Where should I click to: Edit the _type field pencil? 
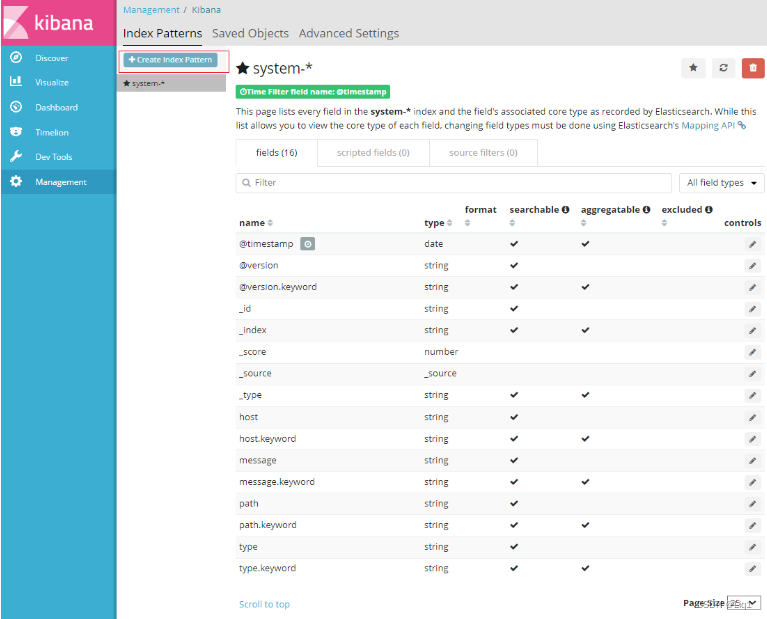coord(752,395)
